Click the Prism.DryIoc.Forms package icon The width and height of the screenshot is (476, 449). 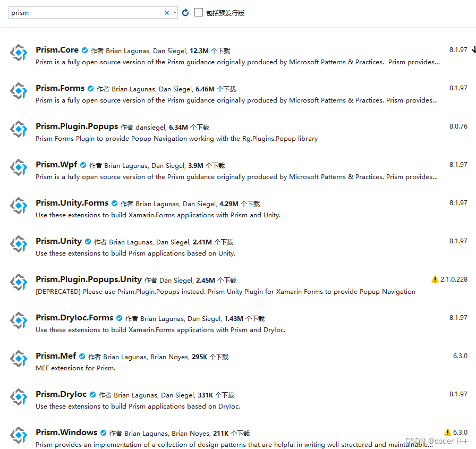[19, 320]
